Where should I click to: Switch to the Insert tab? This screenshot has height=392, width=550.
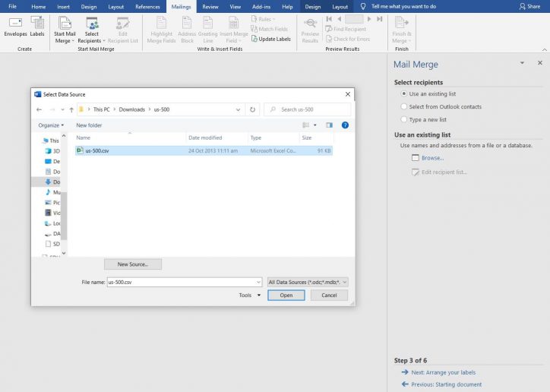pyautogui.click(x=64, y=6)
